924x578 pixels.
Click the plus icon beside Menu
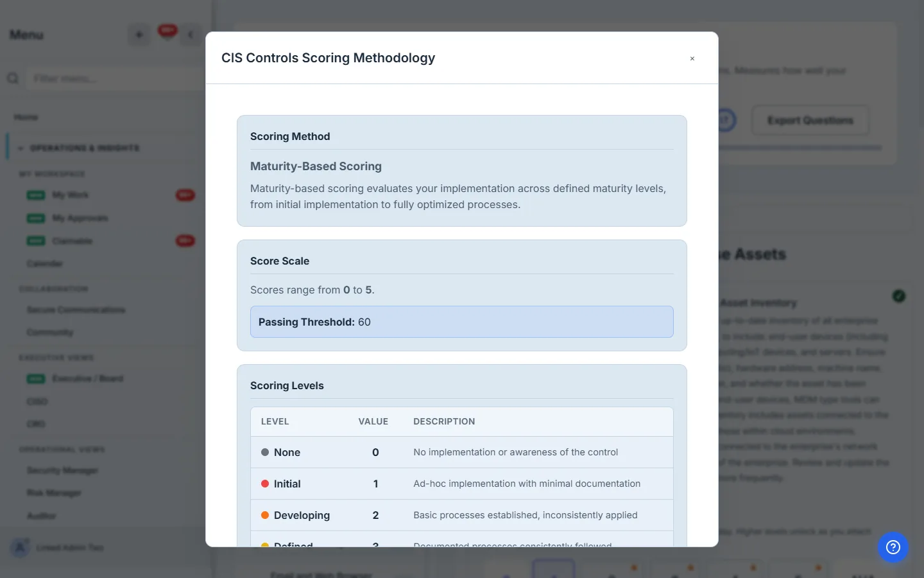[139, 35]
